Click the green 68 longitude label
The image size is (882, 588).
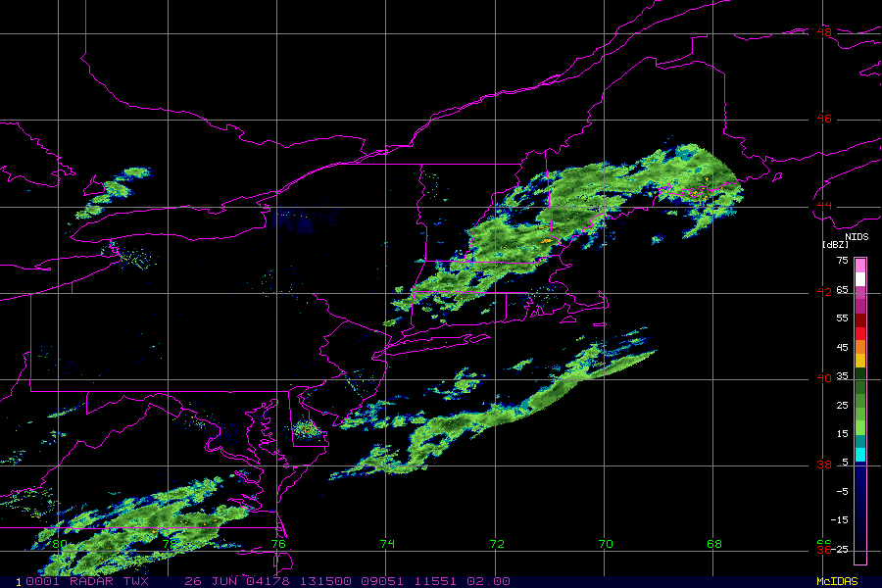(713, 544)
